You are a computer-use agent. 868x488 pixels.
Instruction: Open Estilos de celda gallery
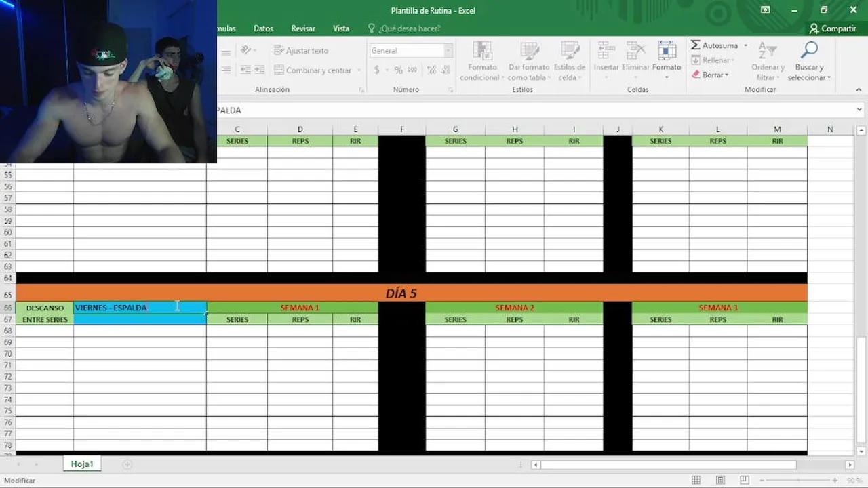pyautogui.click(x=570, y=61)
